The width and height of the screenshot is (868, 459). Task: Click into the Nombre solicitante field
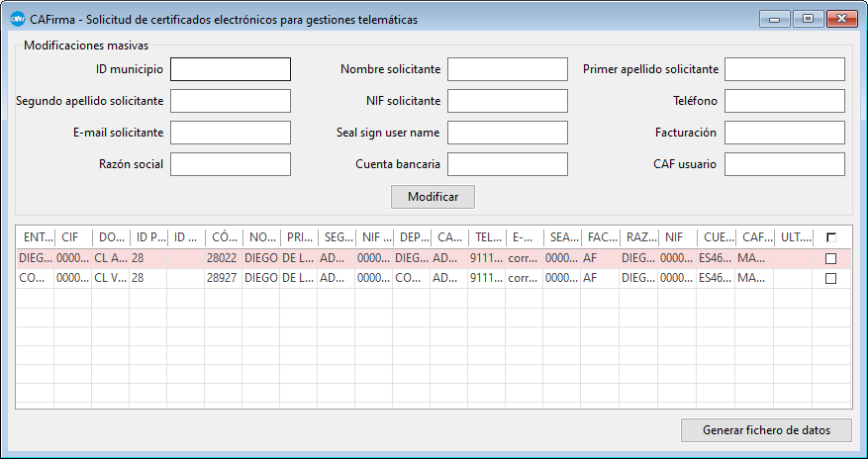pyautogui.click(x=507, y=69)
